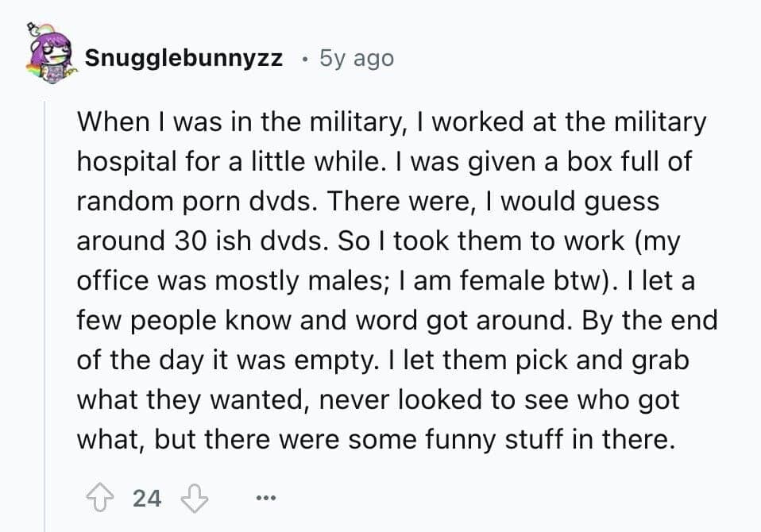761x532 pixels.
Task: Click the vote score 24
Action: point(147,498)
